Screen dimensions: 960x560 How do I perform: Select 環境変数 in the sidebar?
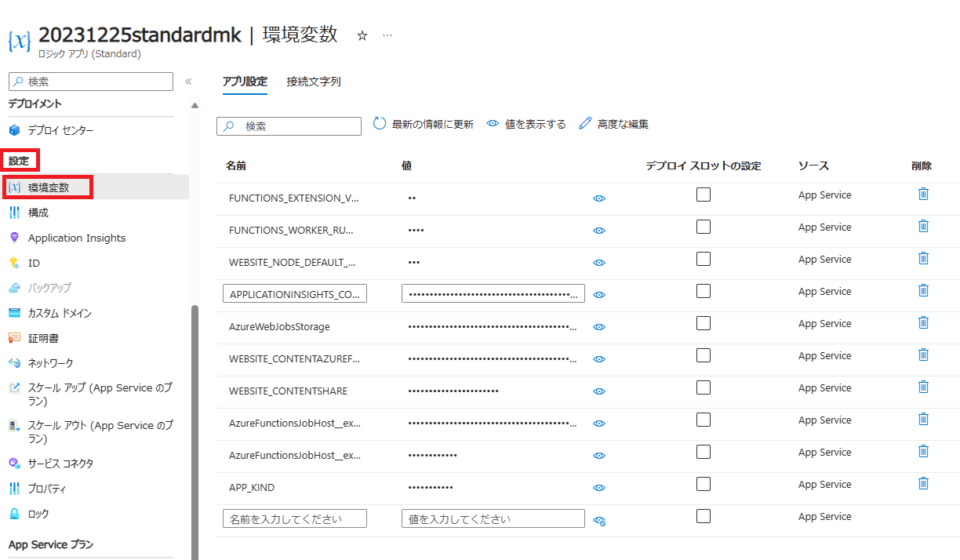pos(49,187)
